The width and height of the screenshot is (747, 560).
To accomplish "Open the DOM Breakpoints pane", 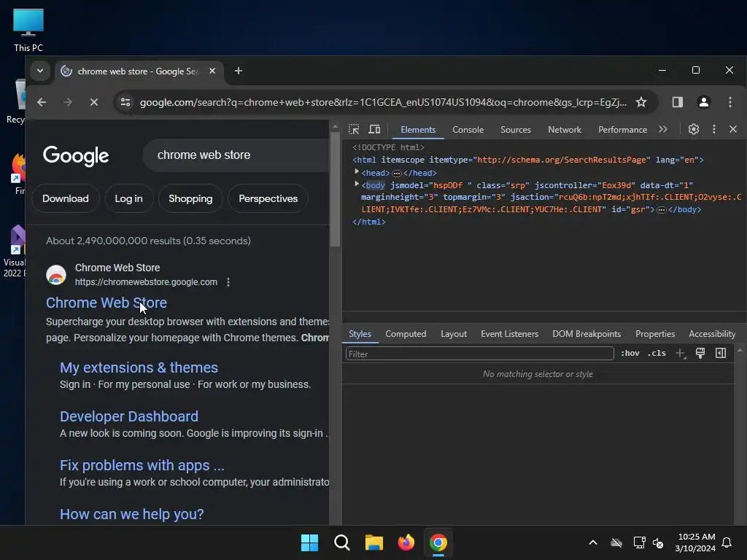I will point(587,334).
